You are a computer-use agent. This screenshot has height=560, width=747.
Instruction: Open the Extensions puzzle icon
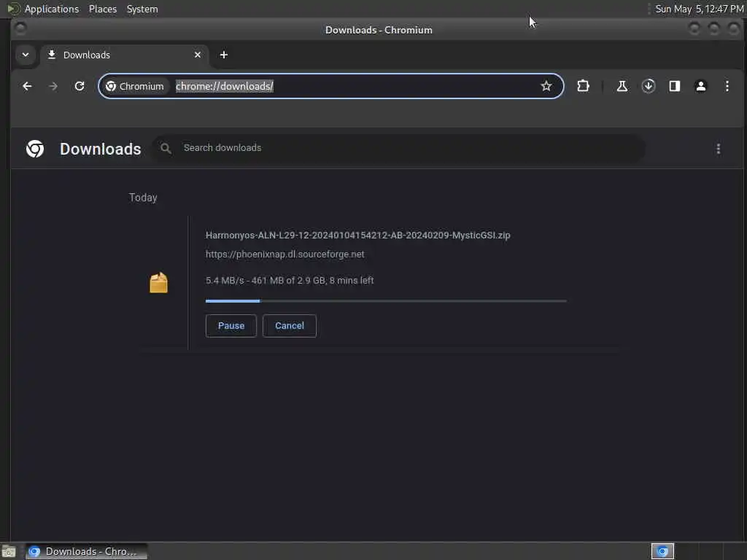(583, 86)
